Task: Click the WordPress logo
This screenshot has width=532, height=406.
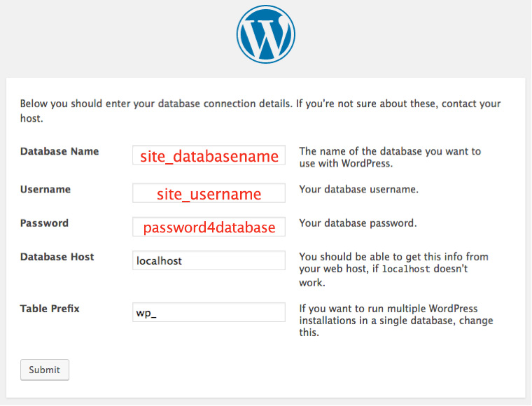Action: [x=266, y=34]
